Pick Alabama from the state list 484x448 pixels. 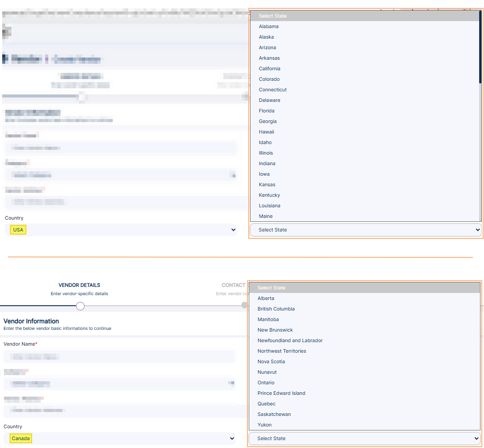(269, 26)
